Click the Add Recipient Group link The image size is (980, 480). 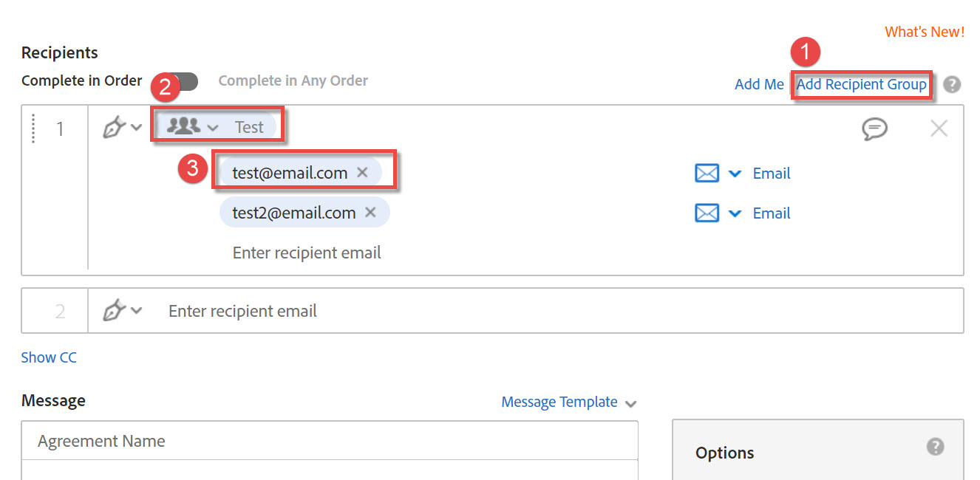pyautogui.click(x=861, y=84)
